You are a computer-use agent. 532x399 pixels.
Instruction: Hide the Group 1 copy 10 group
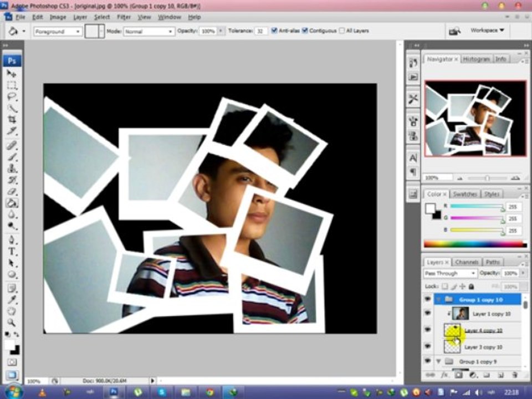coord(427,299)
